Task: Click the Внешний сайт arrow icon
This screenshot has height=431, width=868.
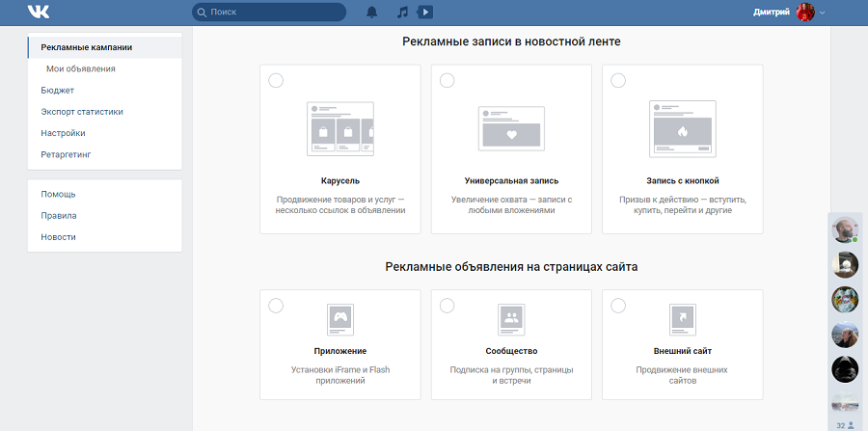Action: click(683, 319)
